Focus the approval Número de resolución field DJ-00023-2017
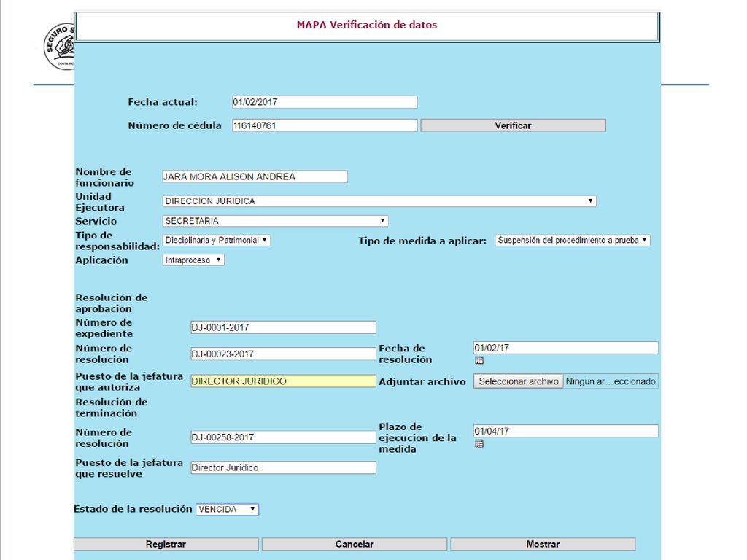747x560 pixels. click(284, 354)
